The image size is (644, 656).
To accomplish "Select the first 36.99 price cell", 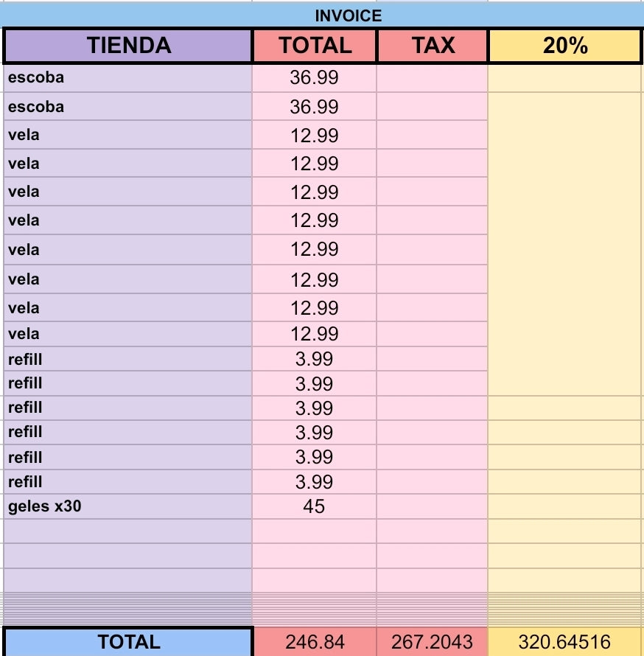I will [x=315, y=78].
